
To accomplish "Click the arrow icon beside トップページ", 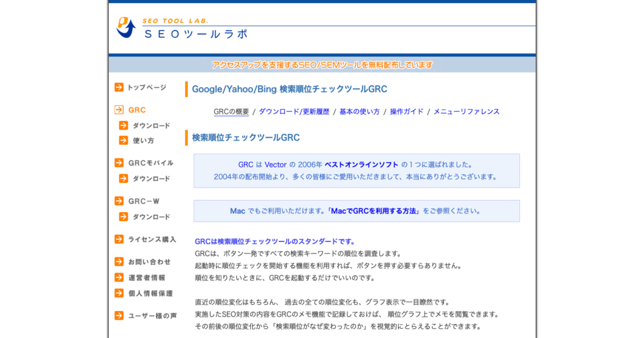I will (119, 87).
